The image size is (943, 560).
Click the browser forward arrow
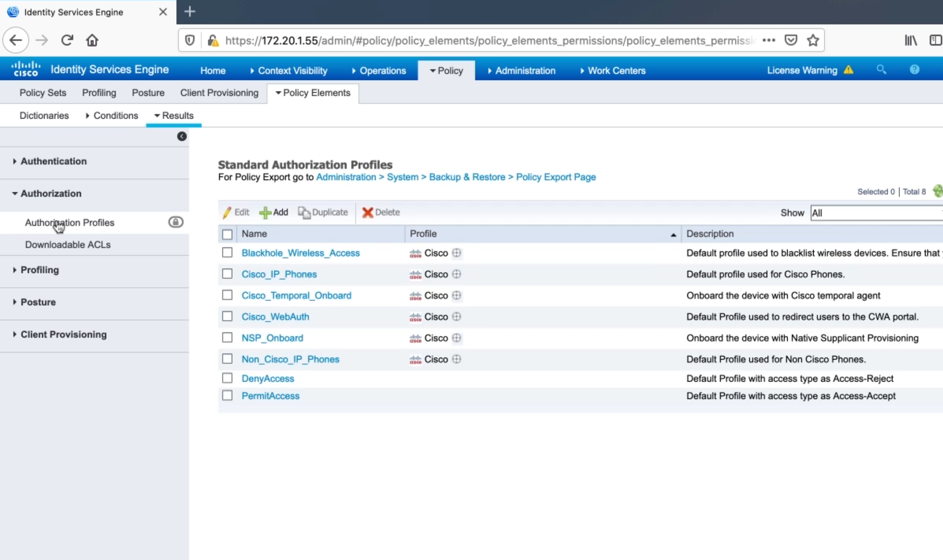pyautogui.click(x=41, y=40)
